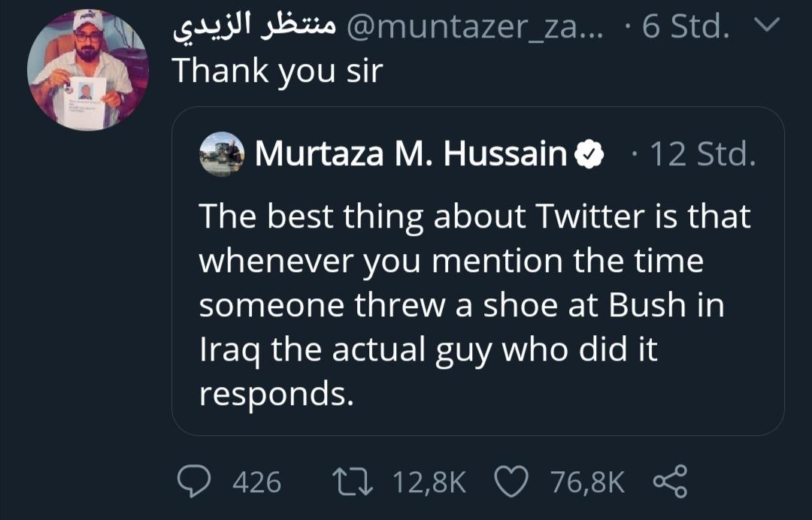Viewport: 812px width, 520px height.
Task: Open Murtaza M. Hussain's profile name
Action: pyautogui.click(x=411, y=154)
